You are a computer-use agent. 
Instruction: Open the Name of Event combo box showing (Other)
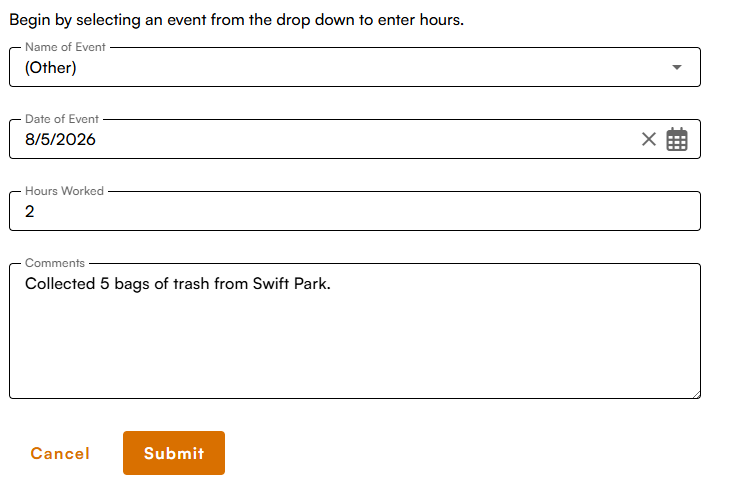pyautogui.click(x=355, y=67)
